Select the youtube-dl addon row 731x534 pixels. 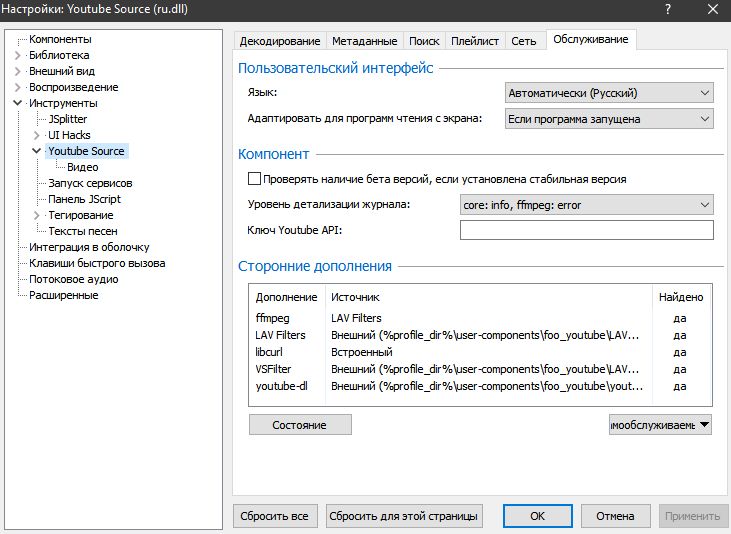480,386
